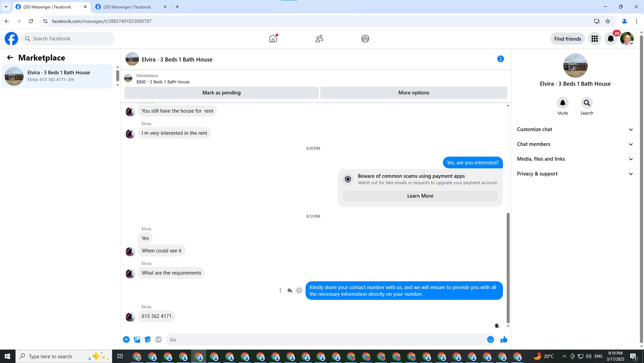Open the emoji picker in message box
This screenshot has height=363, width=644.
click(491, 339)
